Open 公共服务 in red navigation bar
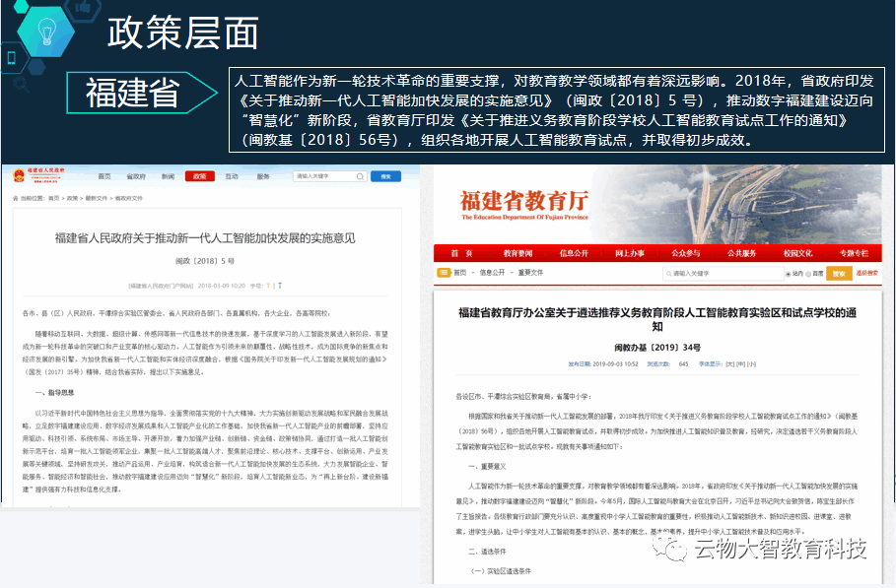Screen dimensions: 896x588 tap(741, 253)
